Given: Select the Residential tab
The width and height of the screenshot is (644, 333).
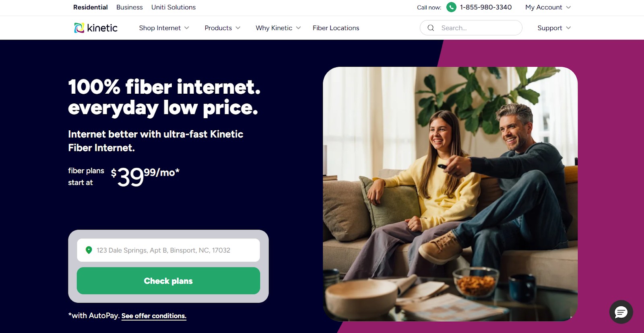Looking at the screenshot, I should pos(91,7).
